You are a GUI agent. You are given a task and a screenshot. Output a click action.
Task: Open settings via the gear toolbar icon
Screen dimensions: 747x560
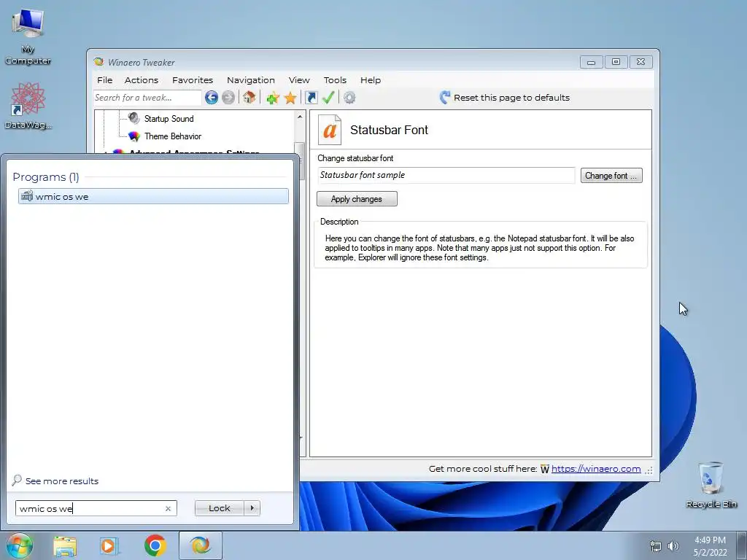pyautogui.click(x=349, y=98)
